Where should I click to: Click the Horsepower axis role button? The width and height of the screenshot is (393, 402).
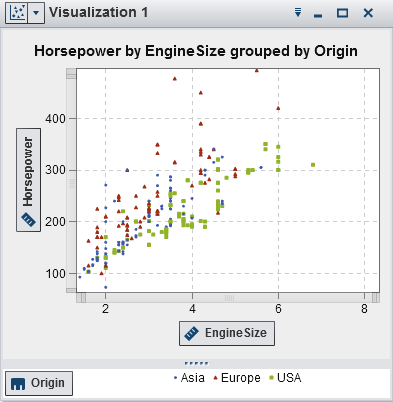[28, 180]
